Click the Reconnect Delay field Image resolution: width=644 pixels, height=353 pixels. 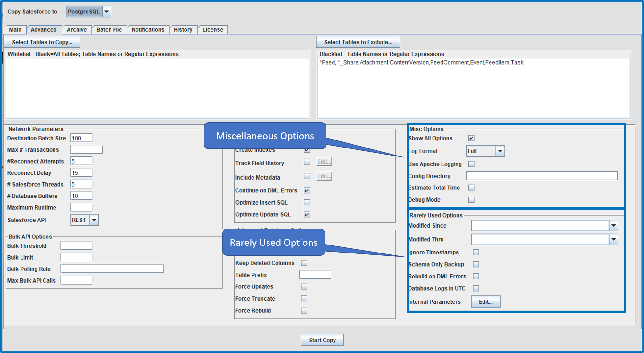[81, 172]
